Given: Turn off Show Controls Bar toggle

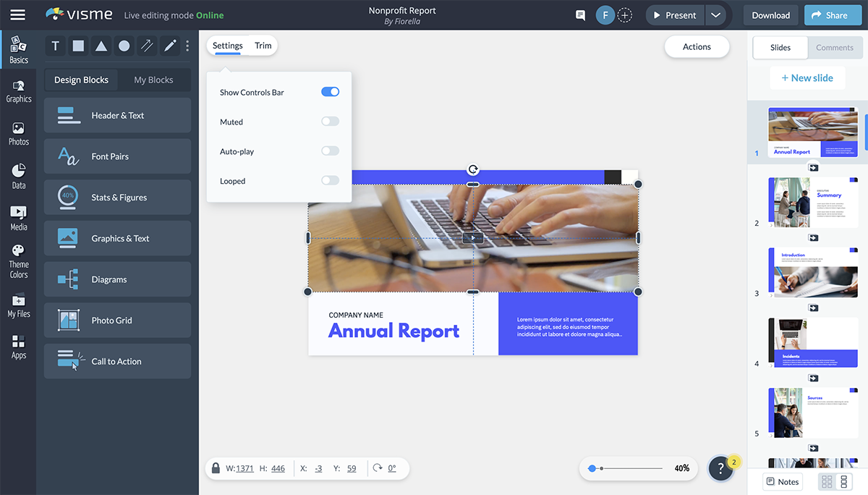Looking at the screenshot, I should click(330, 92).
